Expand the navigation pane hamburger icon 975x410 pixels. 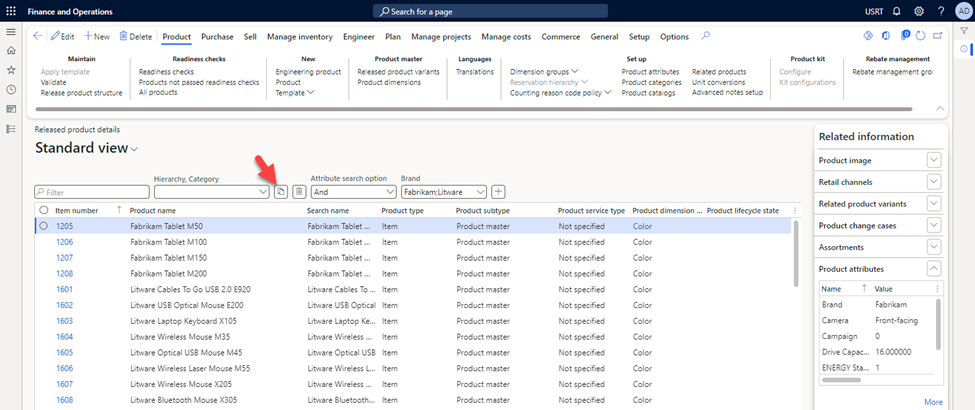tap(11, 32)
